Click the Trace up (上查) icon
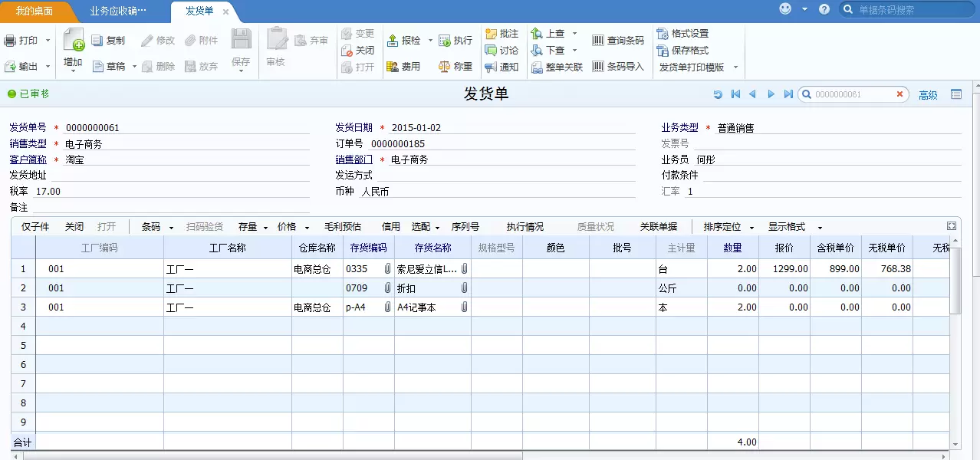Screen dimensions: 980x460 [x=537, y=34]
